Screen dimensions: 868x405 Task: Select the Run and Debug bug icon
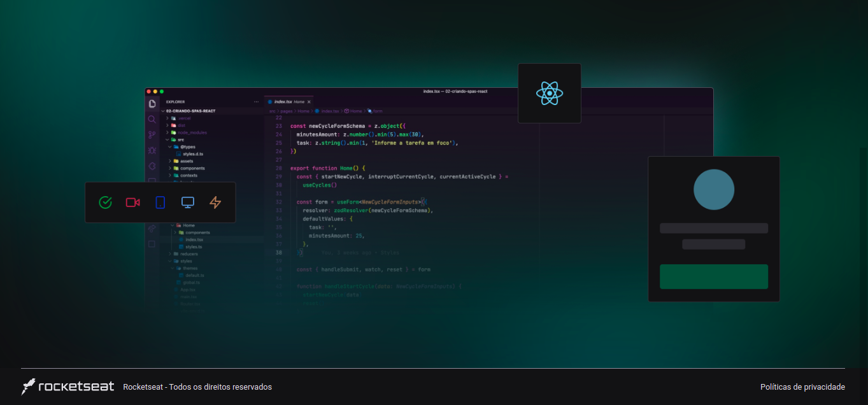[152, 150]
